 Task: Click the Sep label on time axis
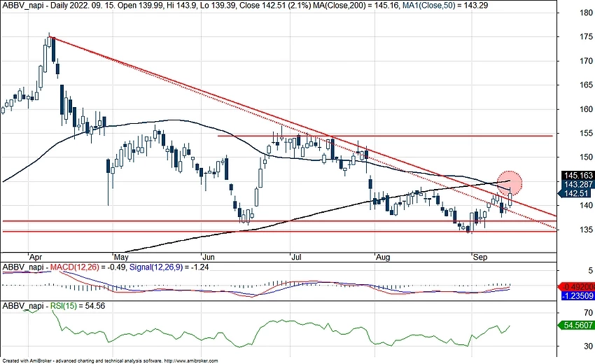(480, 258)
